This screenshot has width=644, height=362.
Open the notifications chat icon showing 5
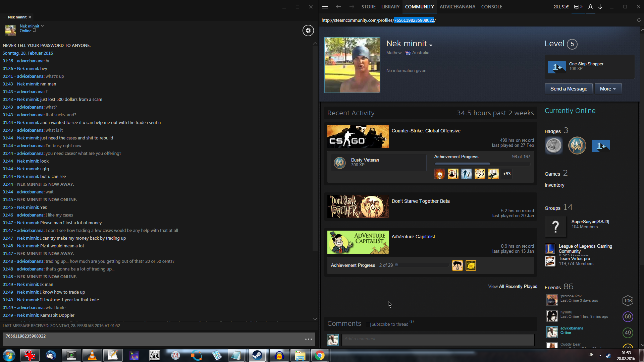coord(578,7)
